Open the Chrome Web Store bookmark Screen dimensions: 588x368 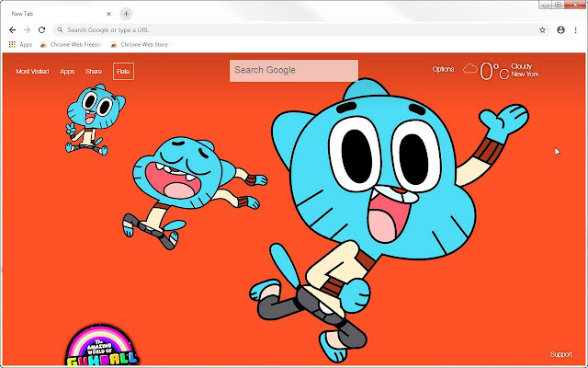tap(141, 45)
